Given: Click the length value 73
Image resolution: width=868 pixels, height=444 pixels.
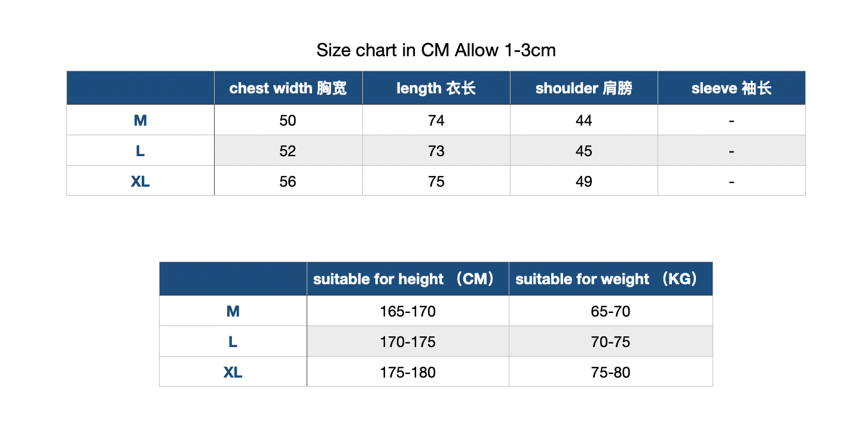Looking at the screenshot, I should tap(436, 151).
